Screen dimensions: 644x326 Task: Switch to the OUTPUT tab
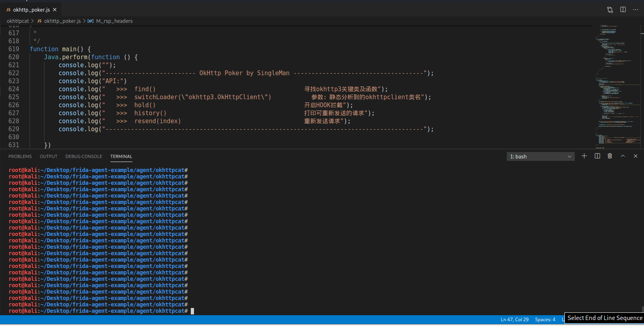48,156
